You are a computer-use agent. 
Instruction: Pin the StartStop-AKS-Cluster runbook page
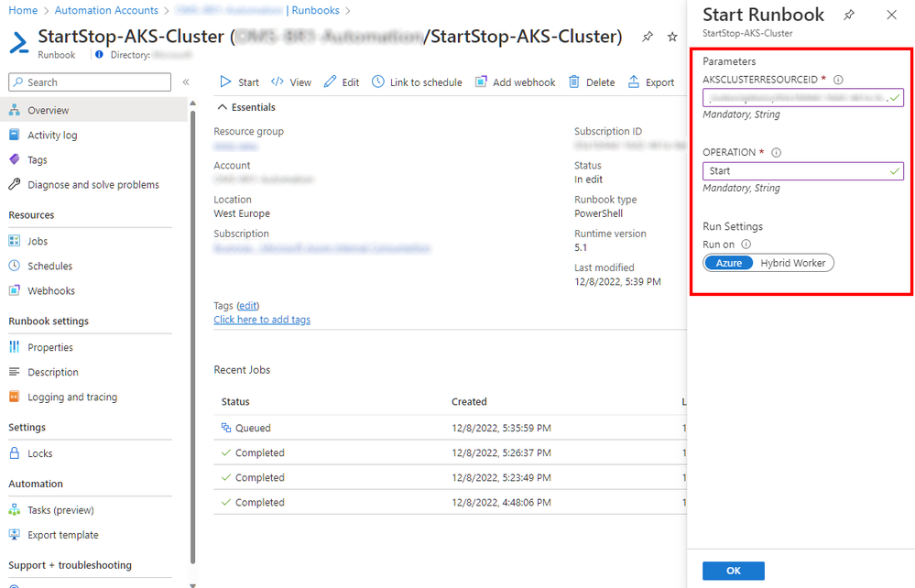(648, 37)
